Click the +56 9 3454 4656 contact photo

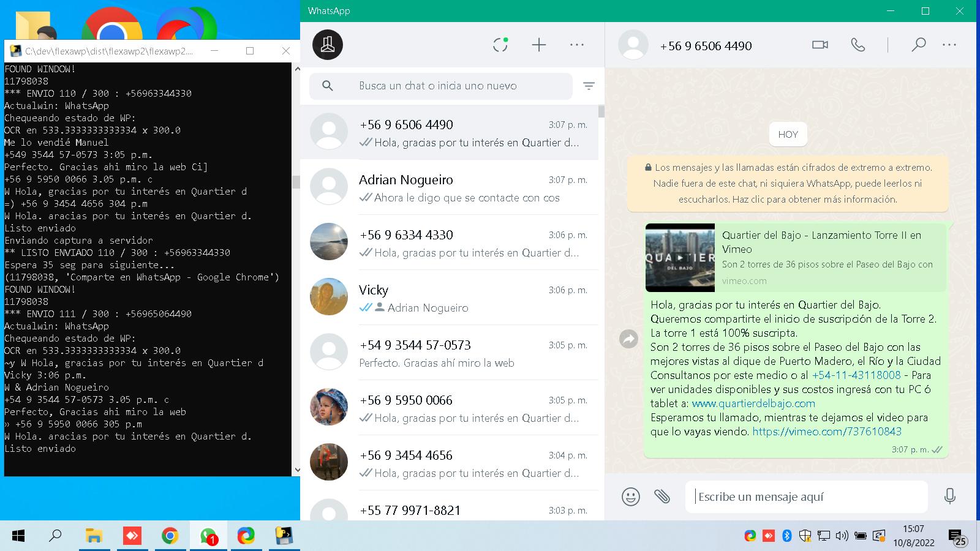[x=329, y=462]
